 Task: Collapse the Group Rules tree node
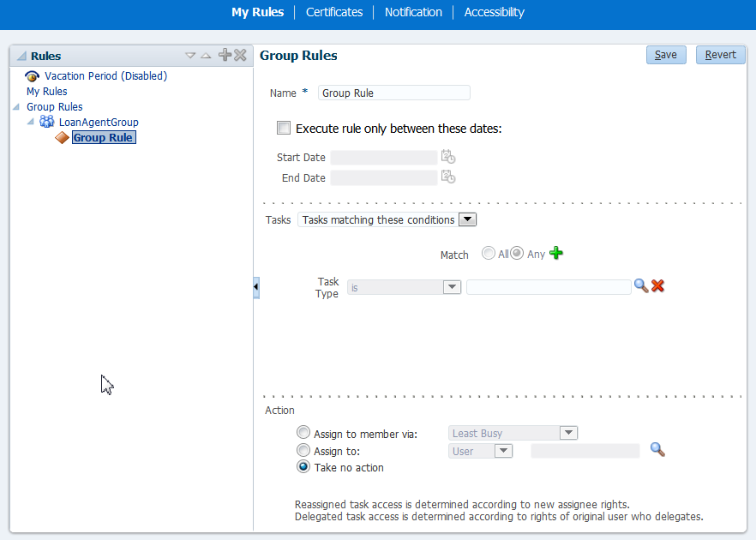pos(16,106)
